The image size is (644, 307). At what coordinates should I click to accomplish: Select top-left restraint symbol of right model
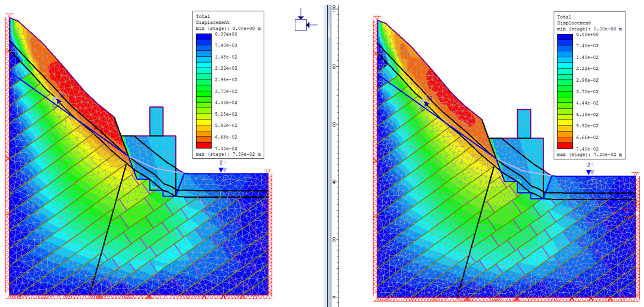click(378, 21)
